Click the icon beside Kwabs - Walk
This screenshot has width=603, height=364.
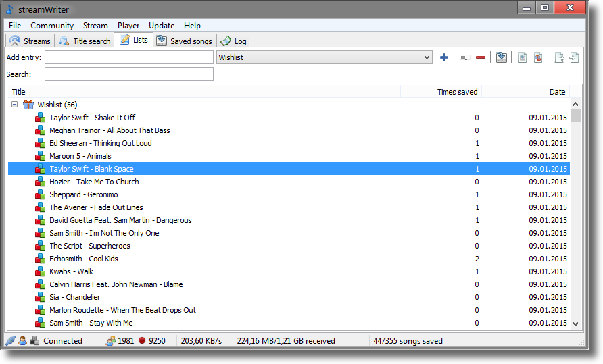click(41, 271)
